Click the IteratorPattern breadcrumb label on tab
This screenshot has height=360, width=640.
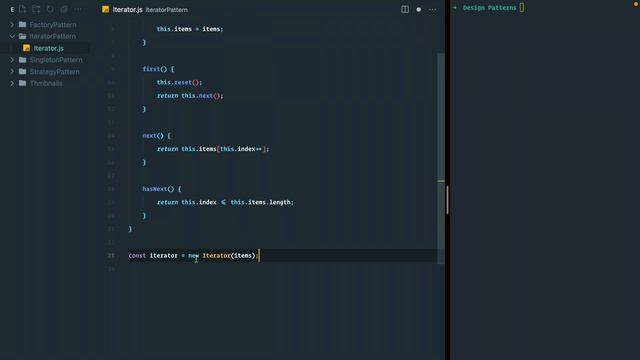(x=167, y=10)
